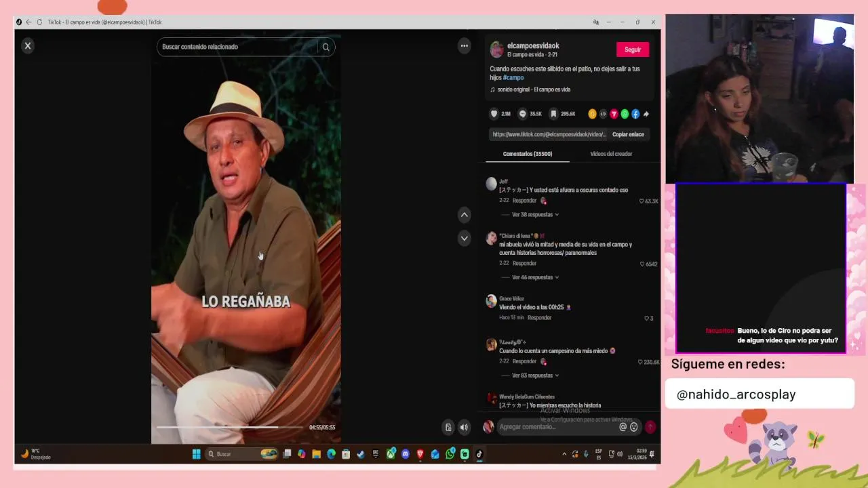
Task: Open File Explorer from the taskbar
Action: point(316,454)
